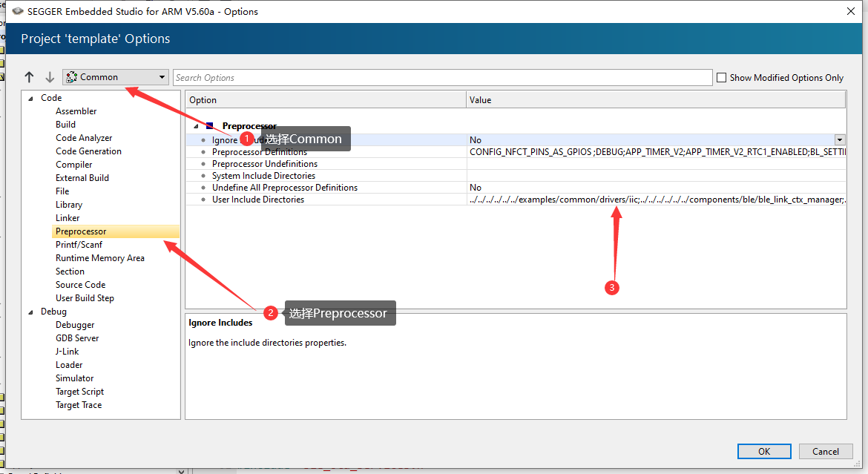Collapse the Debug tree group
This screenshot has width=868, height=474.
pos(30,312)
